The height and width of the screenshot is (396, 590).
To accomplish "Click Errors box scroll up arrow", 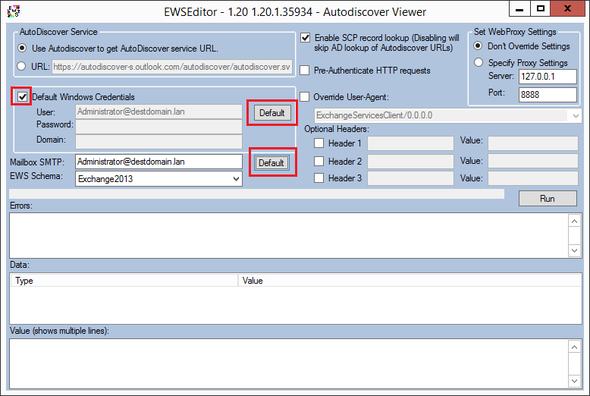I will click(575, 221).
